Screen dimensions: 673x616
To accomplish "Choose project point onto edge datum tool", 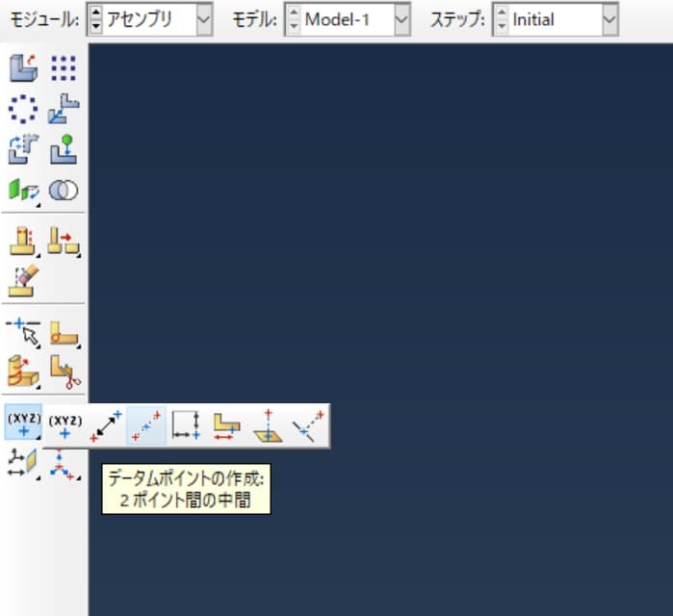I will (308, 426).
